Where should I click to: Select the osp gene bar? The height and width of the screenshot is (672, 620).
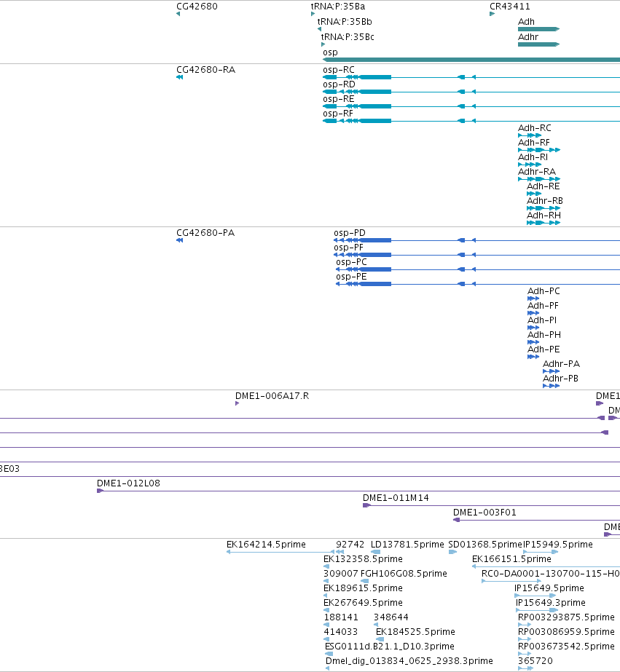tap(471, 60)
